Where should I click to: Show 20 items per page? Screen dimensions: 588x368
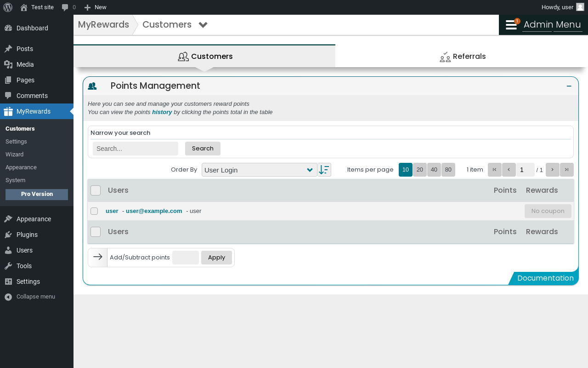[x=420, y=170]
